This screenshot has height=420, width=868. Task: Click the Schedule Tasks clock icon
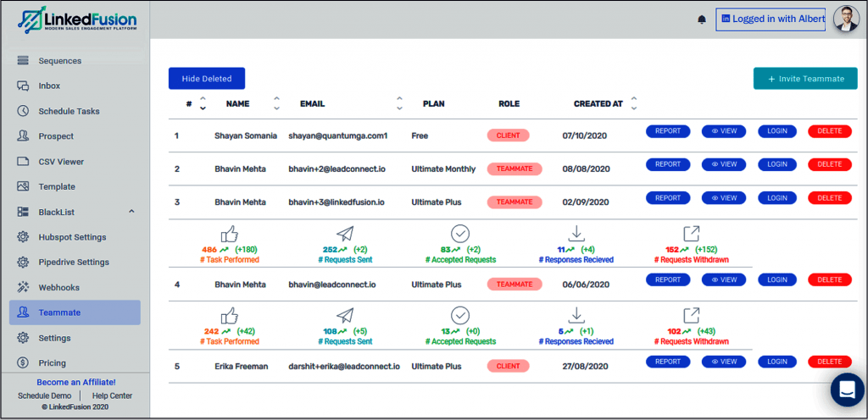23,111
